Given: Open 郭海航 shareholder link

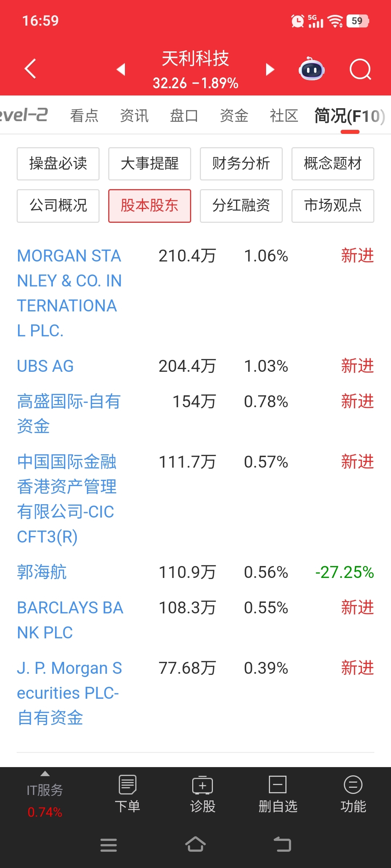Looking at the screenshot, I should [x=42, y=572].
